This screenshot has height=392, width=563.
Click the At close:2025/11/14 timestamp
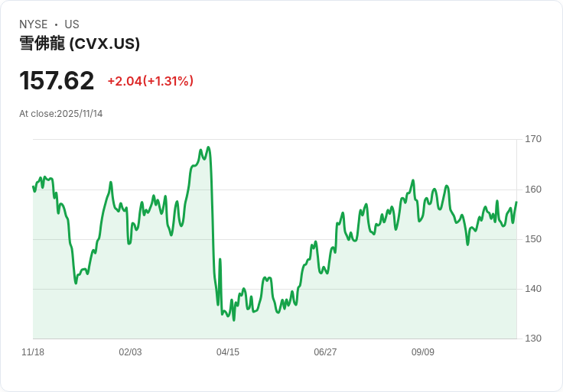(61, 114)
